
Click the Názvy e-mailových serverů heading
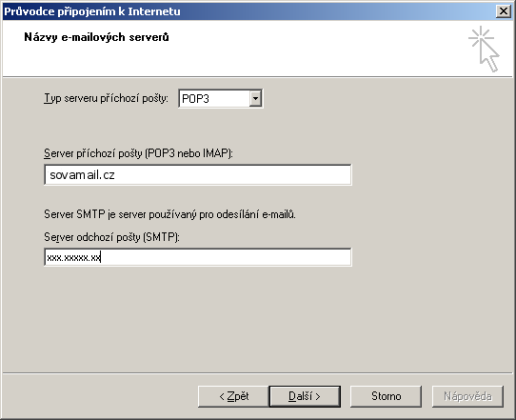click(96, 37)
